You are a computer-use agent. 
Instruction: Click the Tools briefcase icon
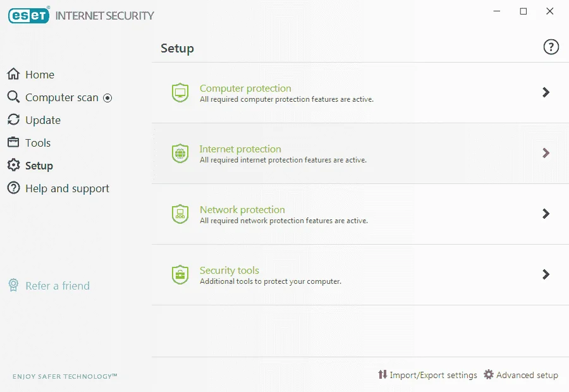click(13, 142)
